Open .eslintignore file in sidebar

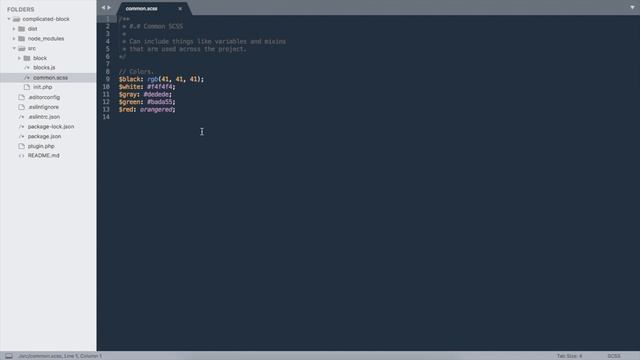point(44,107)
